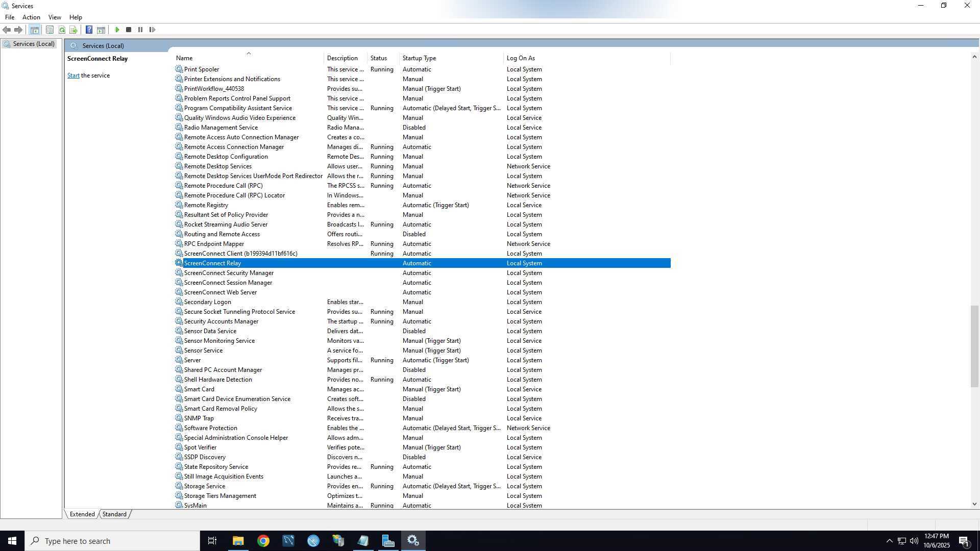Click the Refresh toolbar icon
The image size is (980, 551).
(x=62, y=30)
